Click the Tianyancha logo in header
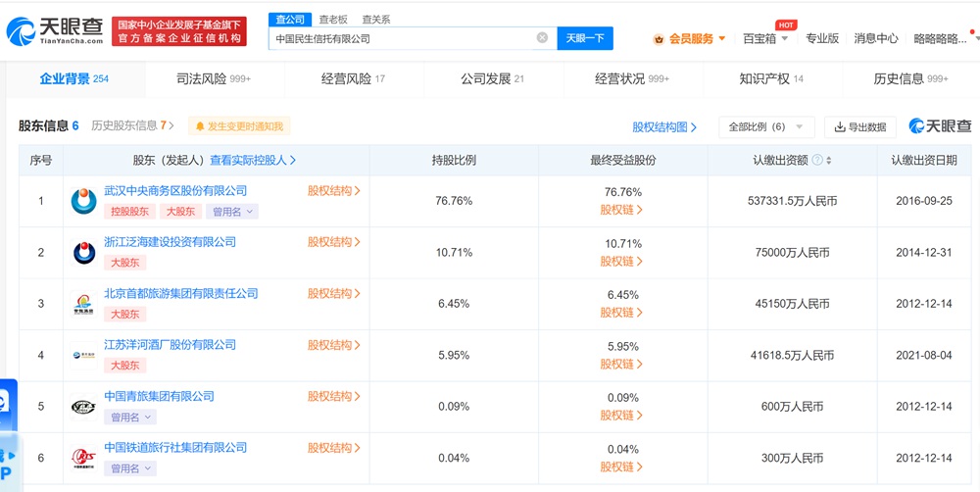Image resolution: width=980 pixels, height=492 pixels. [55, 30]
